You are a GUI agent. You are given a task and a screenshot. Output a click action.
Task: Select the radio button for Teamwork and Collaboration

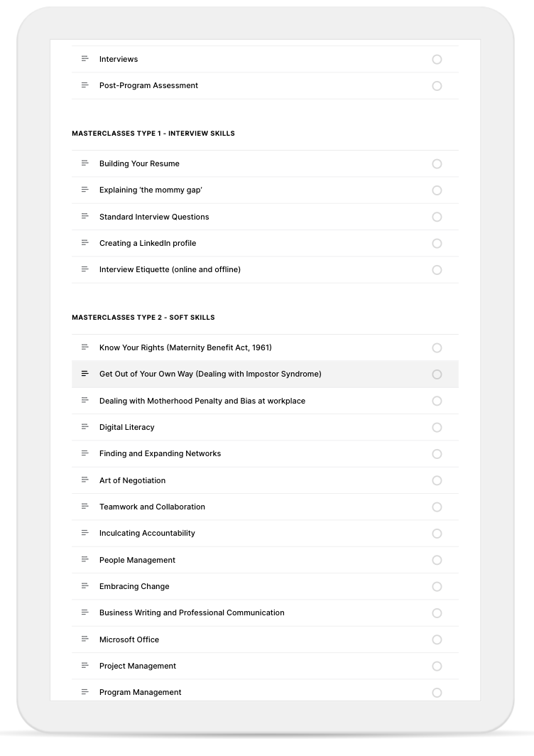point(437,507)
